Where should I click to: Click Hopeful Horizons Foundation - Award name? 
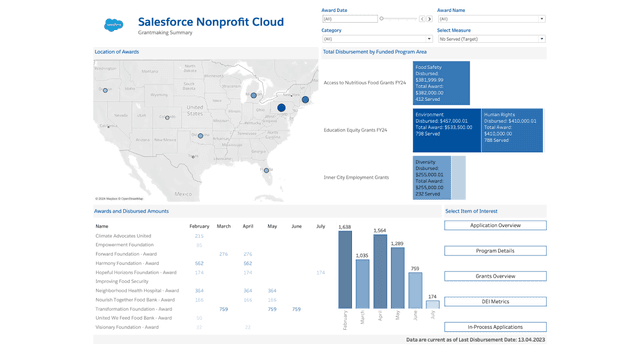coord(136,272)
